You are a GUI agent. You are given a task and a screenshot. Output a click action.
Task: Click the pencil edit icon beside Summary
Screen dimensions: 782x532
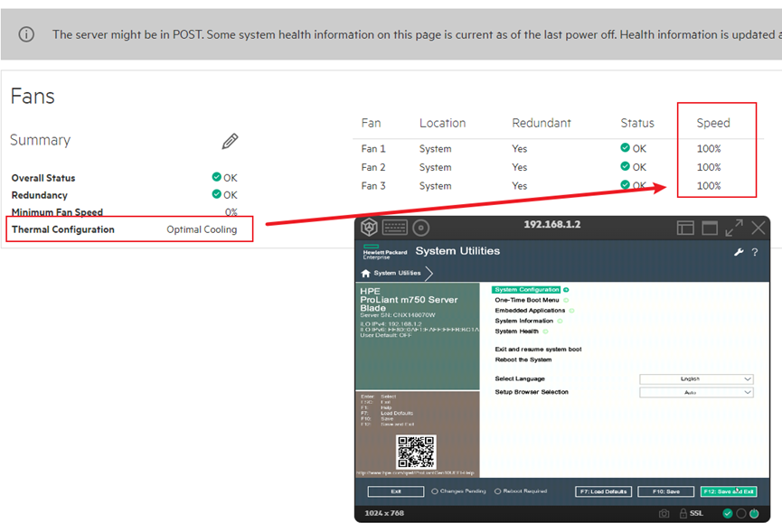point(231,141)
